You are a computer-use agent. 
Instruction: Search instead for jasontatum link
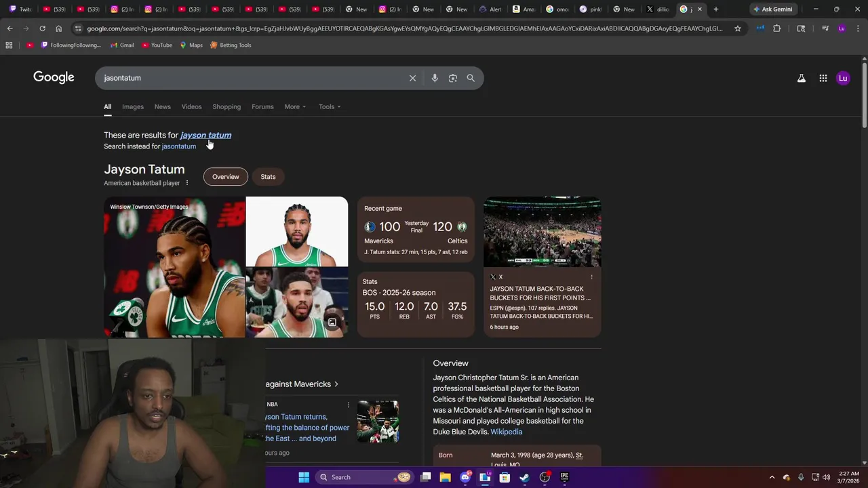pos(179,146)
